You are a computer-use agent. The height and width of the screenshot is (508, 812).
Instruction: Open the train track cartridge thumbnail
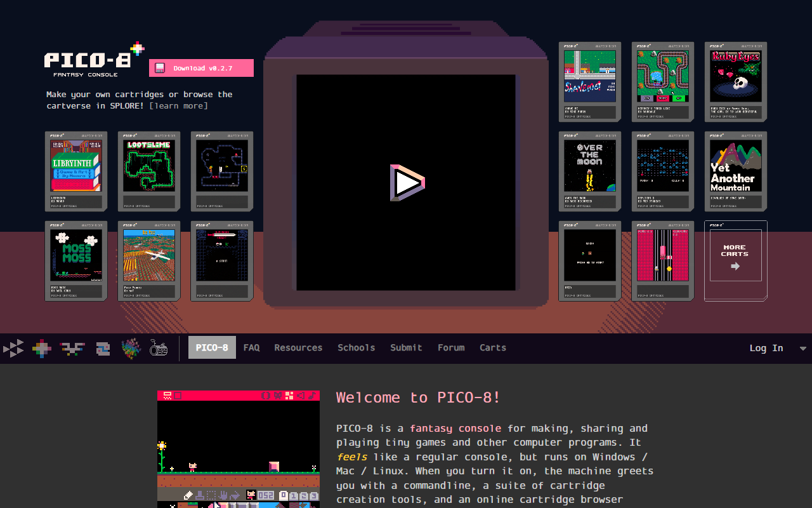click(x=663, y=82)
